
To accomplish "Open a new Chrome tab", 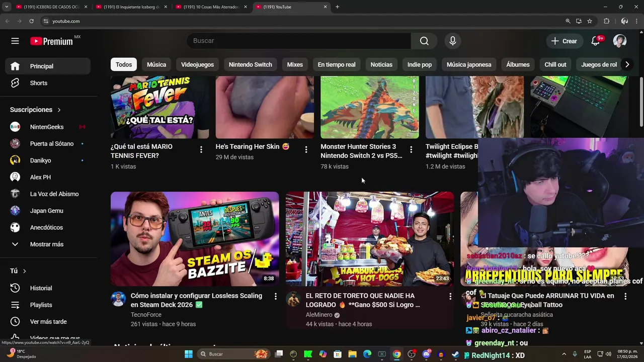I will click(x=337, y=7).
